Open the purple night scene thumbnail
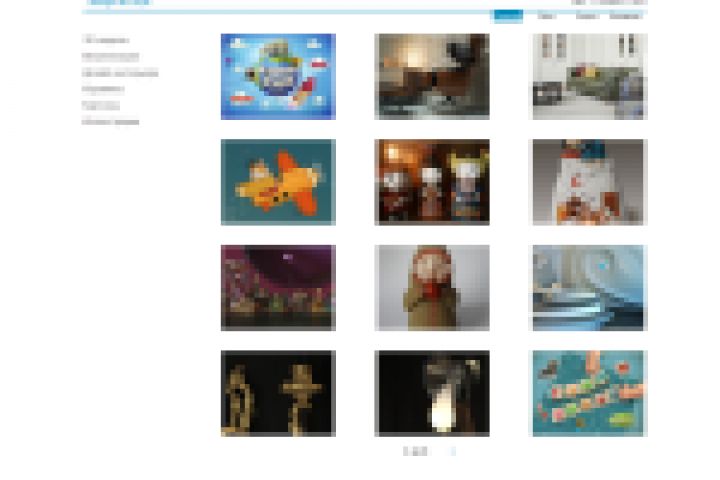Image resolution: width=720 pixels, height=480 pixels. point(278,288)
